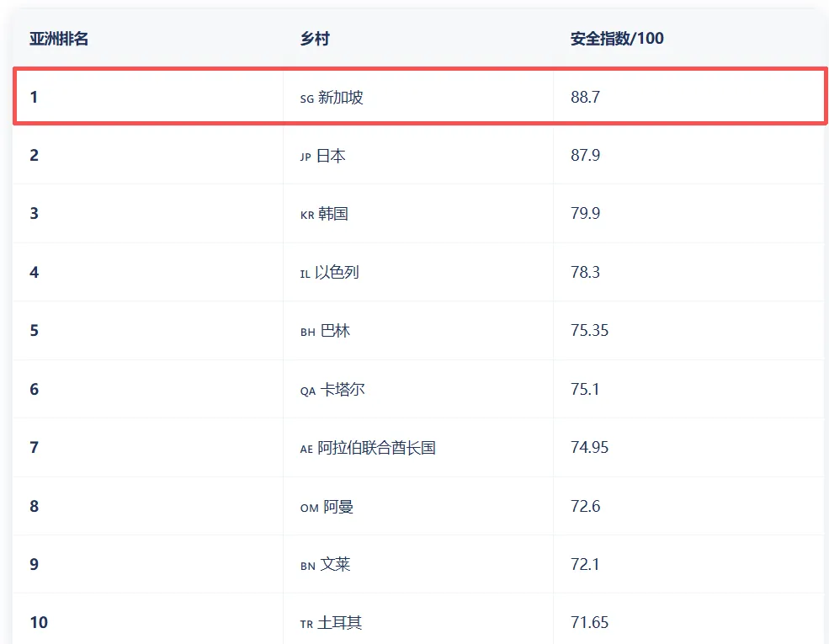829x644 pixels.
Task: Click the SG flag code for 新加坡
Action: point(306,98)
